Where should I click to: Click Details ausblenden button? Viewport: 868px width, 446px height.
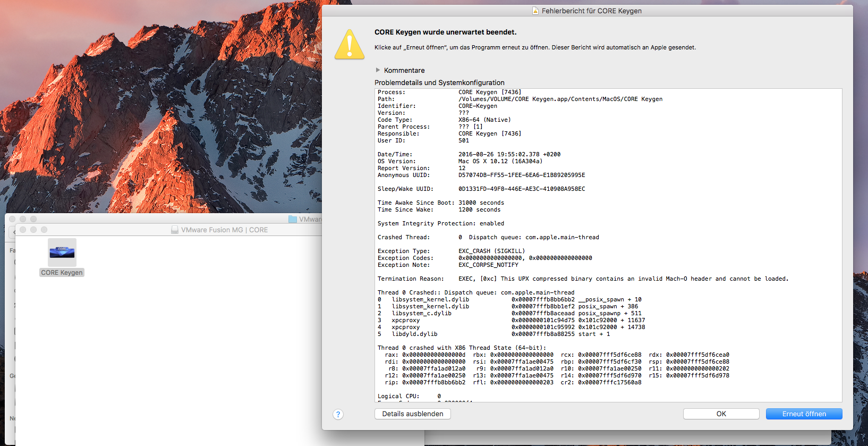(413, 414)
